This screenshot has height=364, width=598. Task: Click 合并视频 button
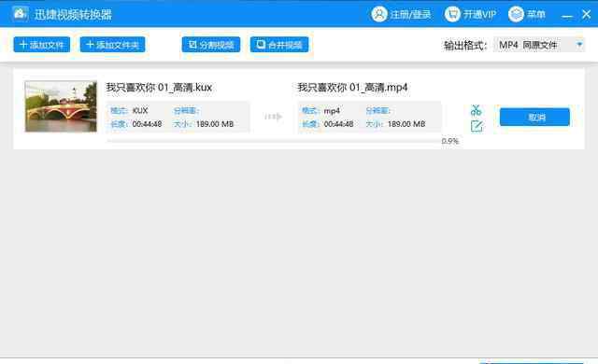tap(279, 45)
